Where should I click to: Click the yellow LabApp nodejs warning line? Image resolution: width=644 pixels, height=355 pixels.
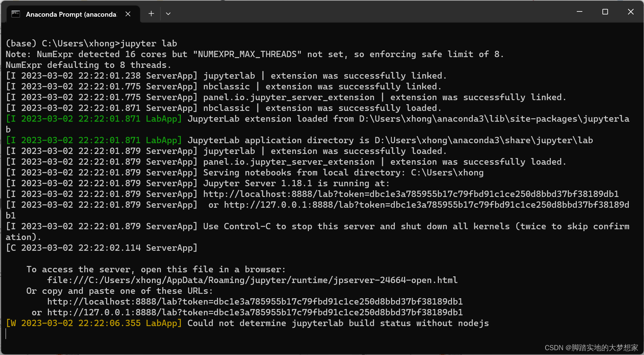247,323
